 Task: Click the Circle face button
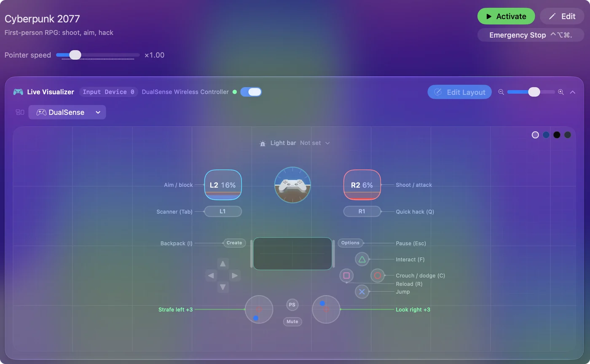[x=378, y=276]
